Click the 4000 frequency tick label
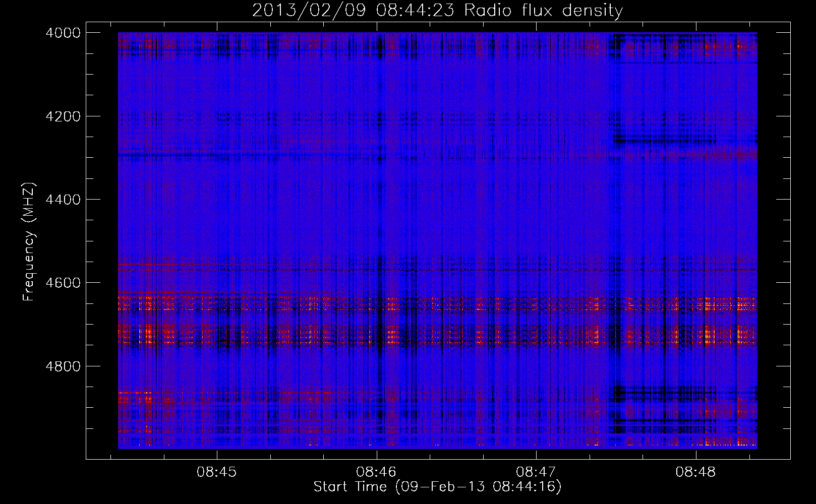Viewport: 816px width, 504px height. (x=63, y=33)
